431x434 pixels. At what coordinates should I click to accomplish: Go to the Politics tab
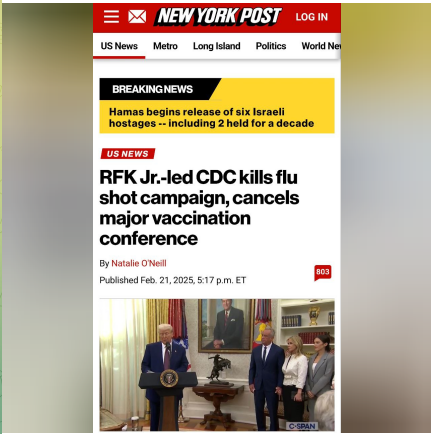(x=271, y=46)
